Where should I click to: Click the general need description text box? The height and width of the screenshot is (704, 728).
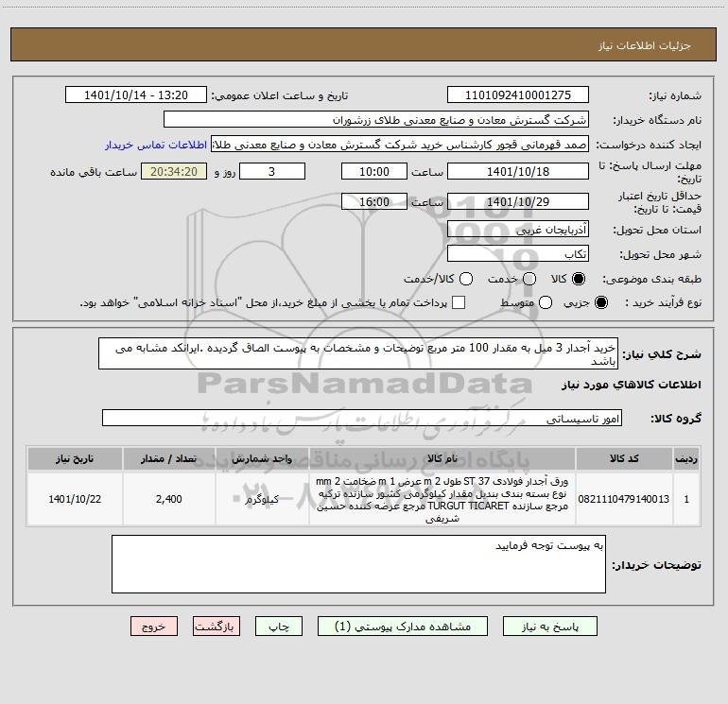[358, 353]
